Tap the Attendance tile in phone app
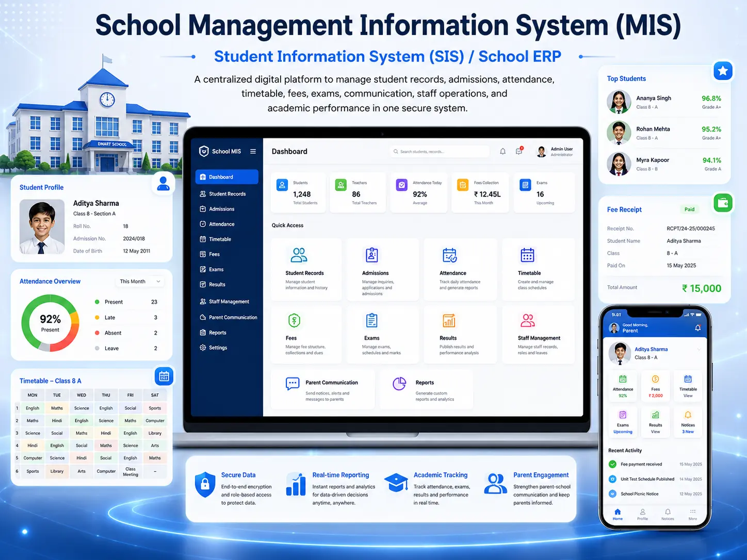 click(623, 386)
